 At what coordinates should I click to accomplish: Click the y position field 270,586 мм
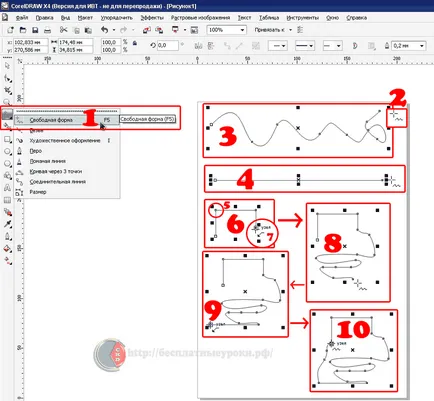[31, 50]
